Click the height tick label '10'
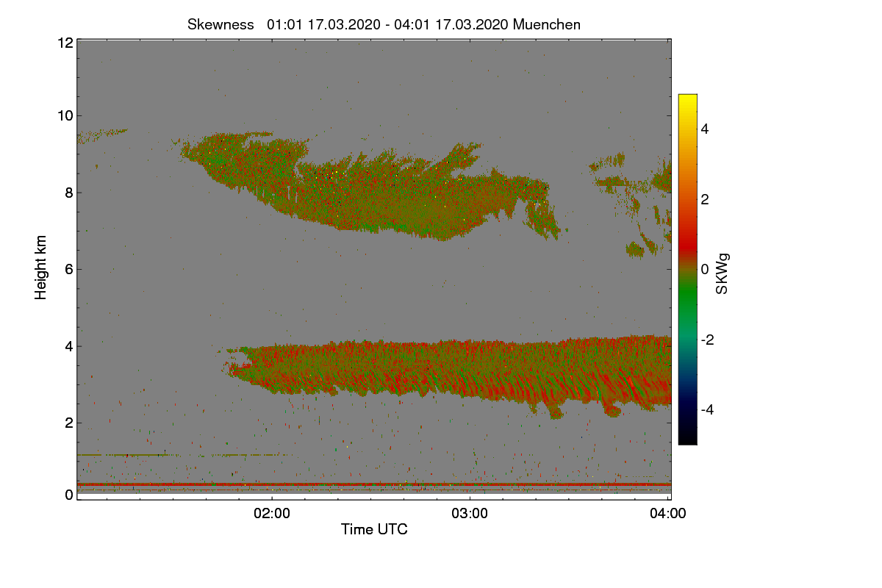The width and height of the screenshot is (882, 588). [65, 115]
